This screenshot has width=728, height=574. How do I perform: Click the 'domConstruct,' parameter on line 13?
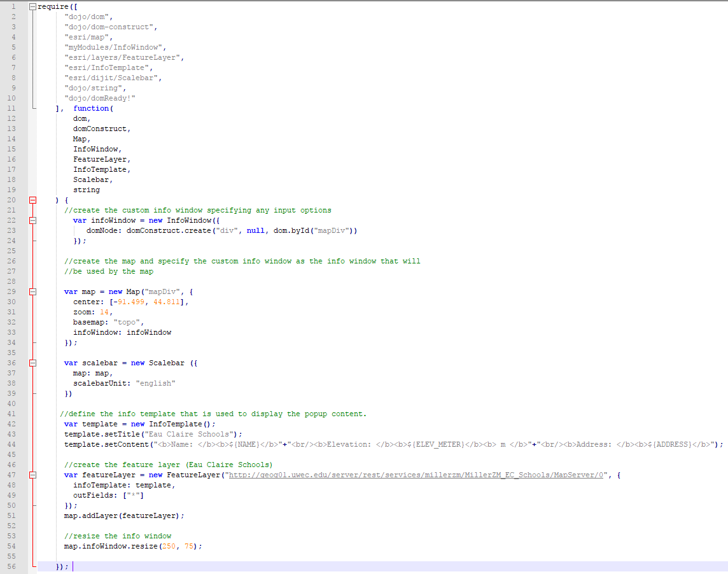tap(102, 129)
